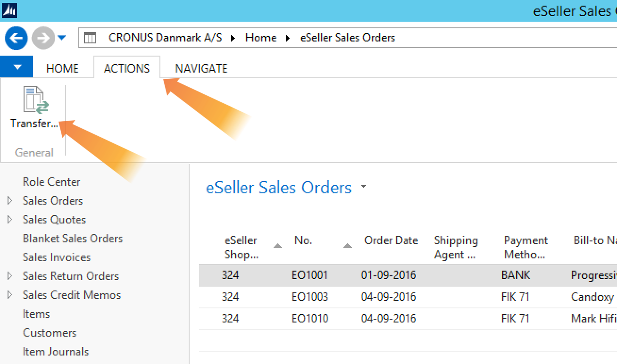The image size is (617, 364).
Task: Sort by the No. column header
Action: (x=303, y=240)
